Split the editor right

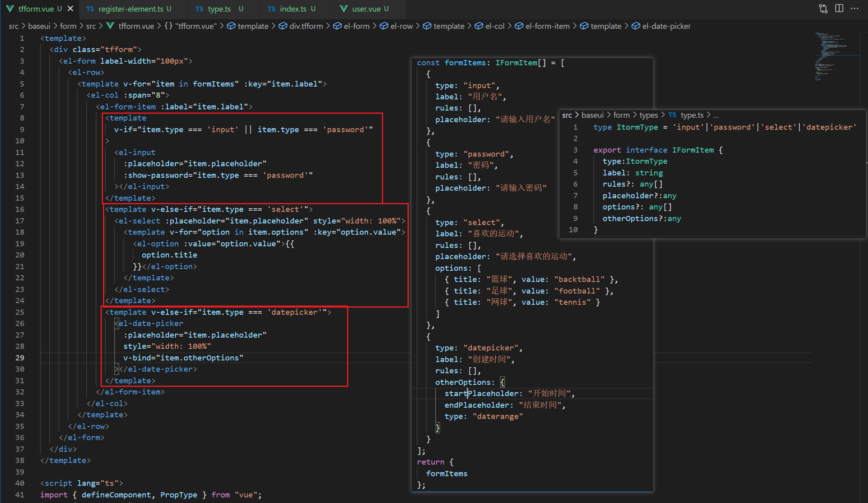[839, 8]
